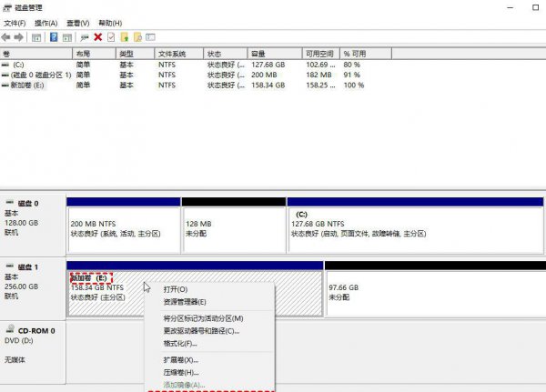
Task: Toggle the show/hide console tree icon
Action: 36,37
